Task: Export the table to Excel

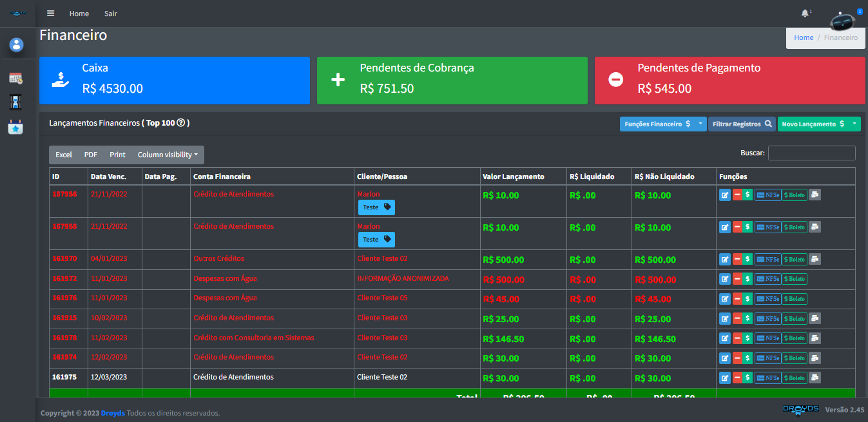Action: pyautogui.click(x=64, y=155)
